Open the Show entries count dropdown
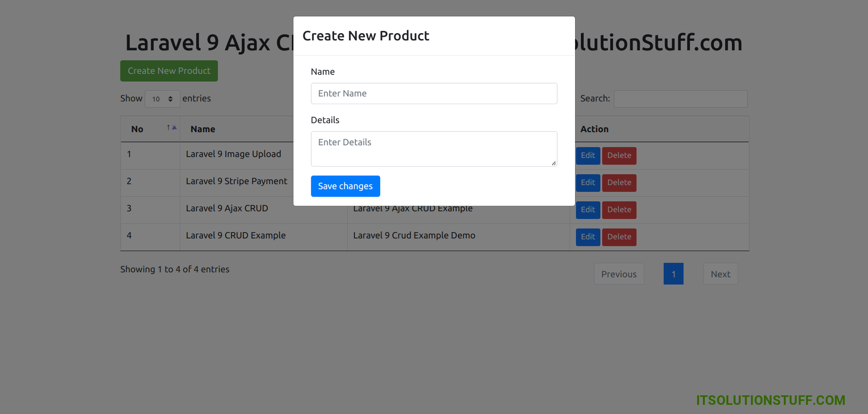Viewport: 868px width, 414px height. 162,99
